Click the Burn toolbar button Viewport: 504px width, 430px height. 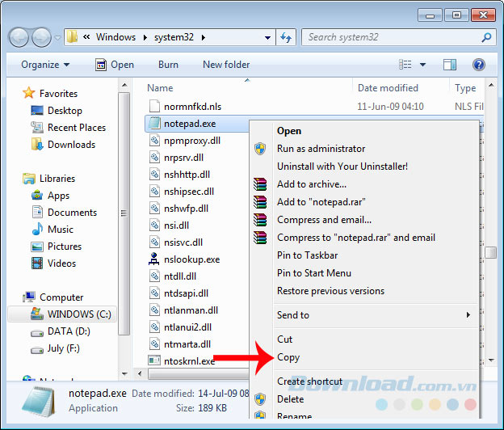tap(168, 65)
